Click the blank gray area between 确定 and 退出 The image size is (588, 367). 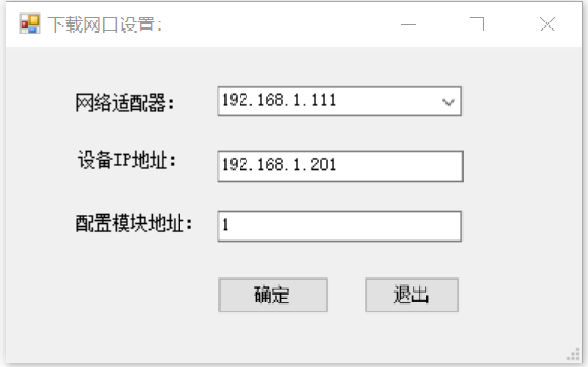click(346, 295)
